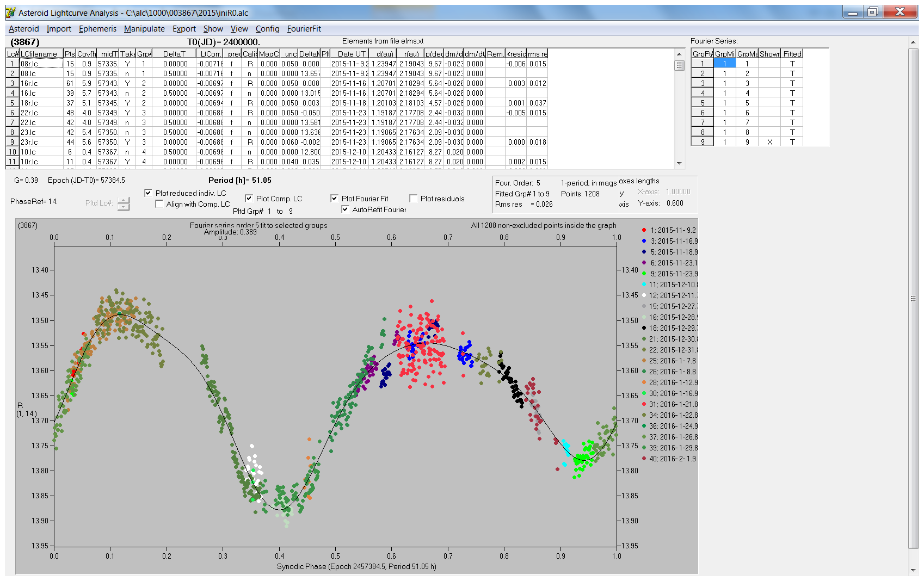
Task: Click blue legend dot for 3; 2015-11-16.9
Action: pos(644,241)
